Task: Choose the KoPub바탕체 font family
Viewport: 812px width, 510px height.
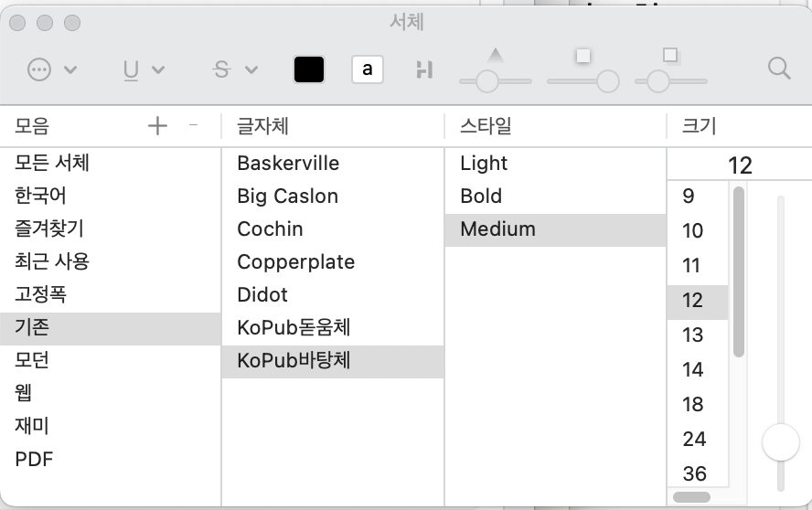Action: pos(333,360)
